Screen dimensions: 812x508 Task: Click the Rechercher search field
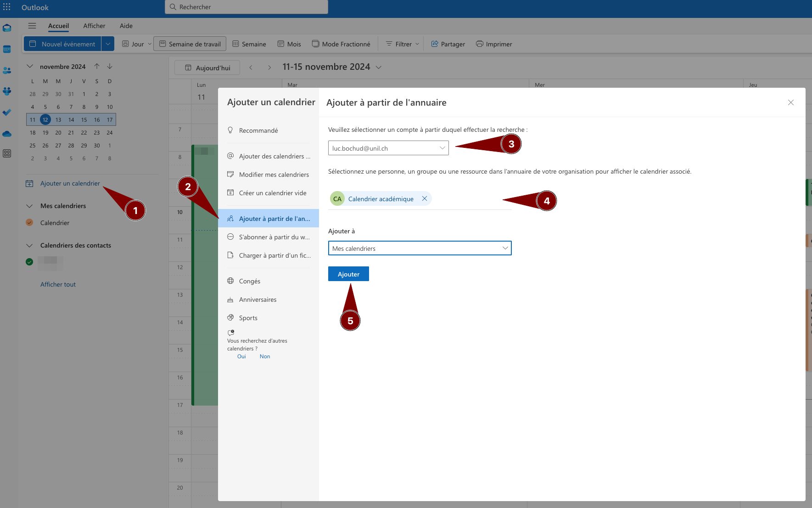pos(246,7)
